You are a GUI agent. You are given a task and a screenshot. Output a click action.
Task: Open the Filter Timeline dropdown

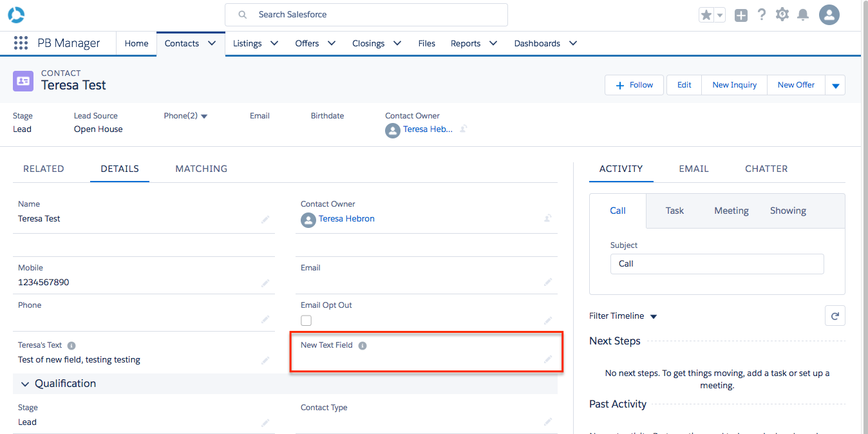[x=654, y=316]
